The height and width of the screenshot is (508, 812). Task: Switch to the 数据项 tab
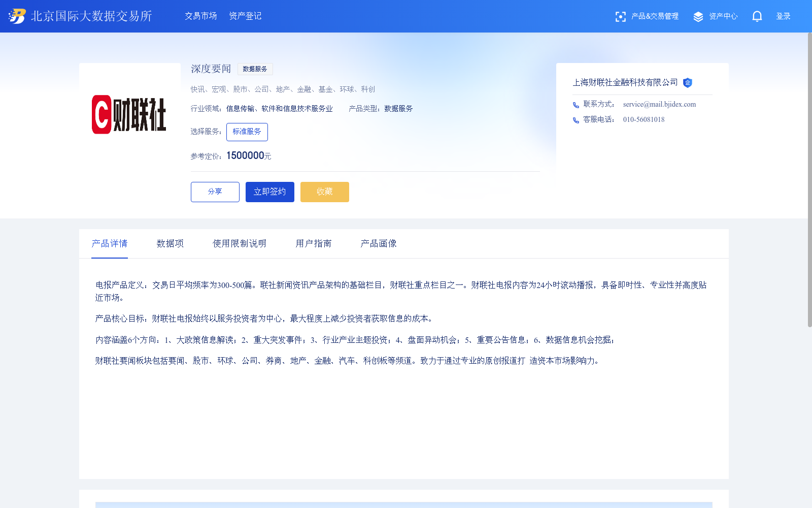[170, 244]
